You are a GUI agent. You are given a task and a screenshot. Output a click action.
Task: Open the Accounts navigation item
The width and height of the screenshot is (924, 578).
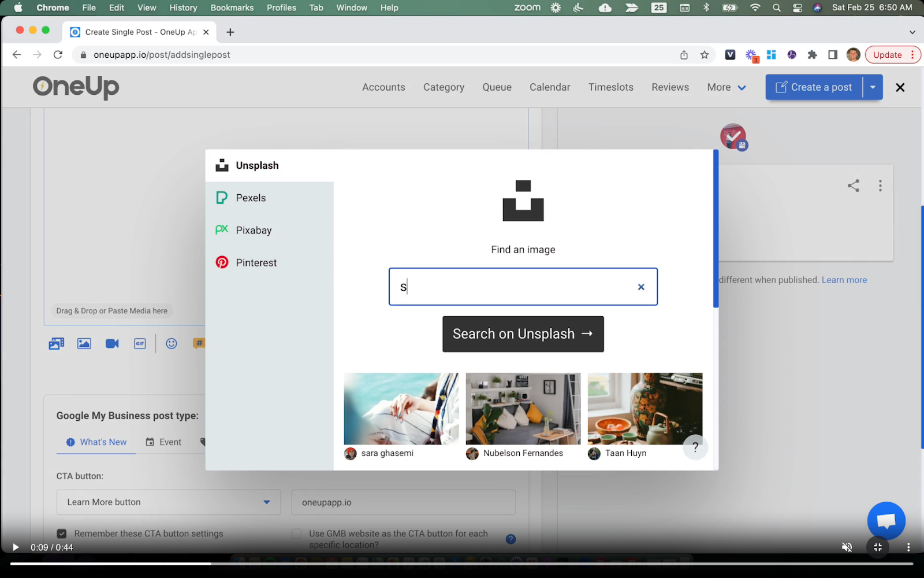(383, 87)
